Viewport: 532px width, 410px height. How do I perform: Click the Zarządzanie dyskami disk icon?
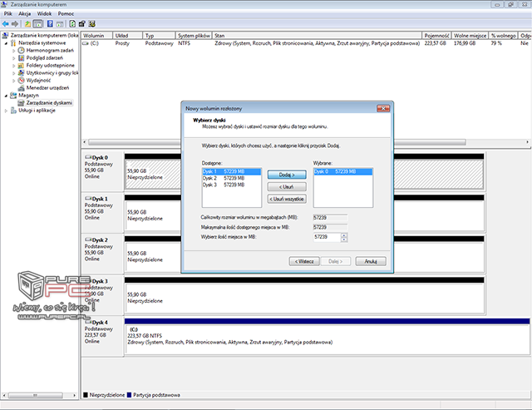point(21,103)
